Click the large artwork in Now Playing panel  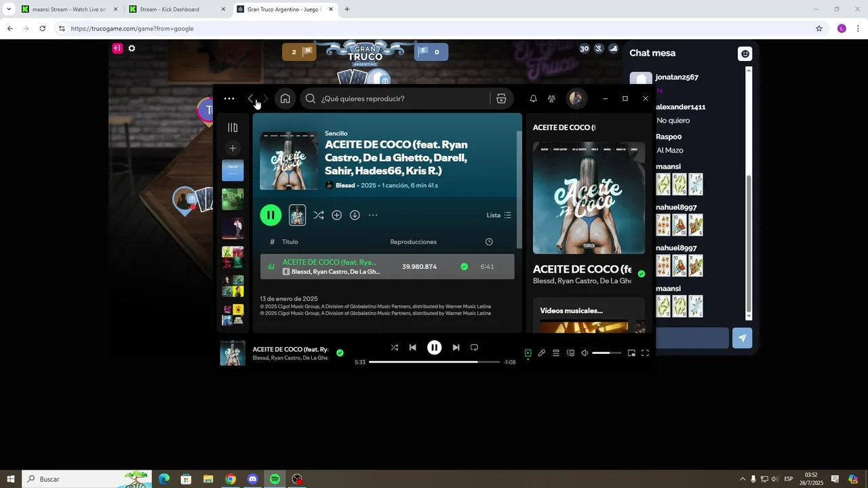tap(589, 198)
